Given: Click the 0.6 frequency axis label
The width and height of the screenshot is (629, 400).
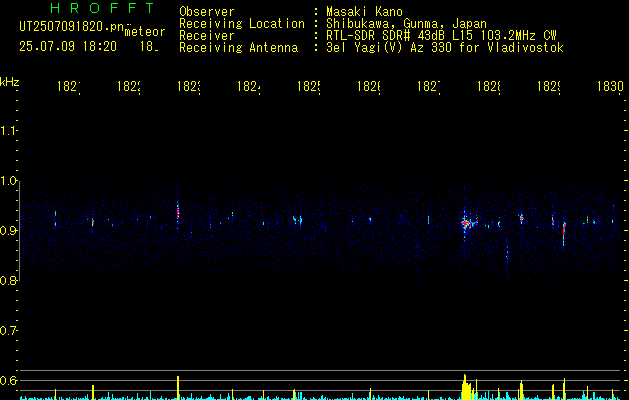Looking at the screenshot, I should tap(8, 380).
